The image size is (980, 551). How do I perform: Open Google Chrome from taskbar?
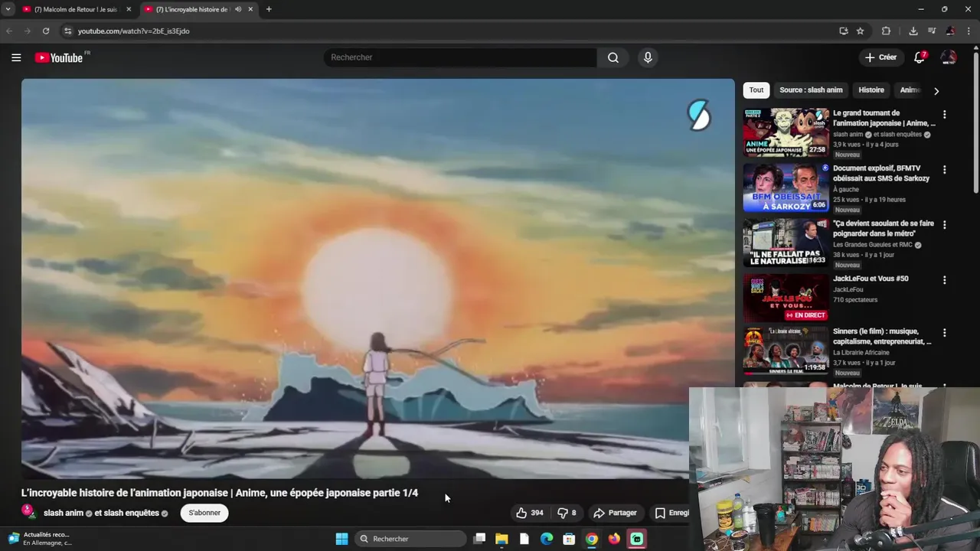point(592,539)
